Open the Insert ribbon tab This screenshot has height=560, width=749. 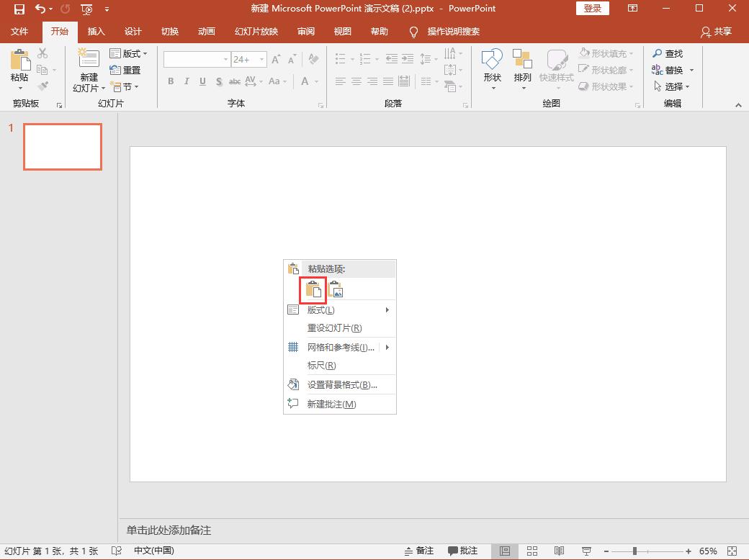[96, 32]
